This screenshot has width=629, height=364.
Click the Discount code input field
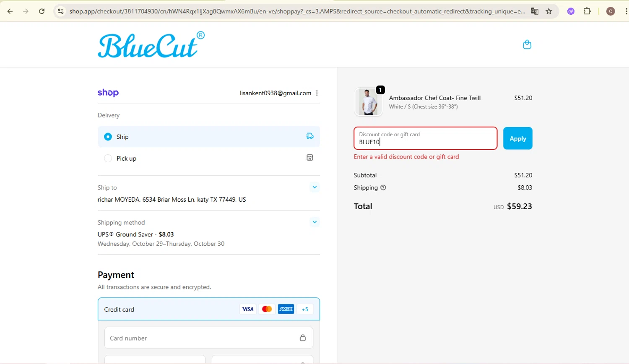(426, 138)
